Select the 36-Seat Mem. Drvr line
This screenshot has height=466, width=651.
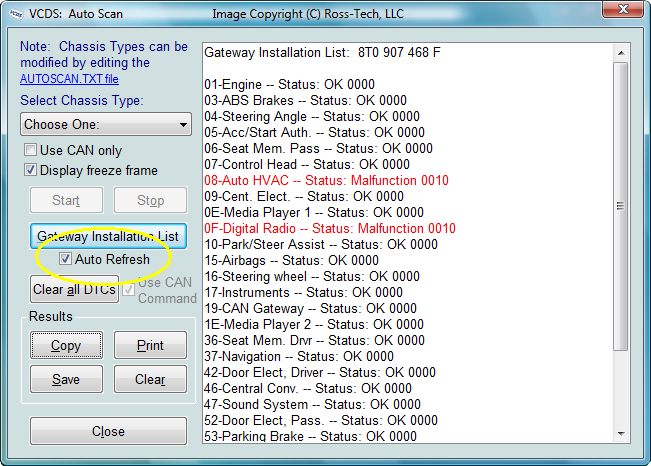click(314, 341)
